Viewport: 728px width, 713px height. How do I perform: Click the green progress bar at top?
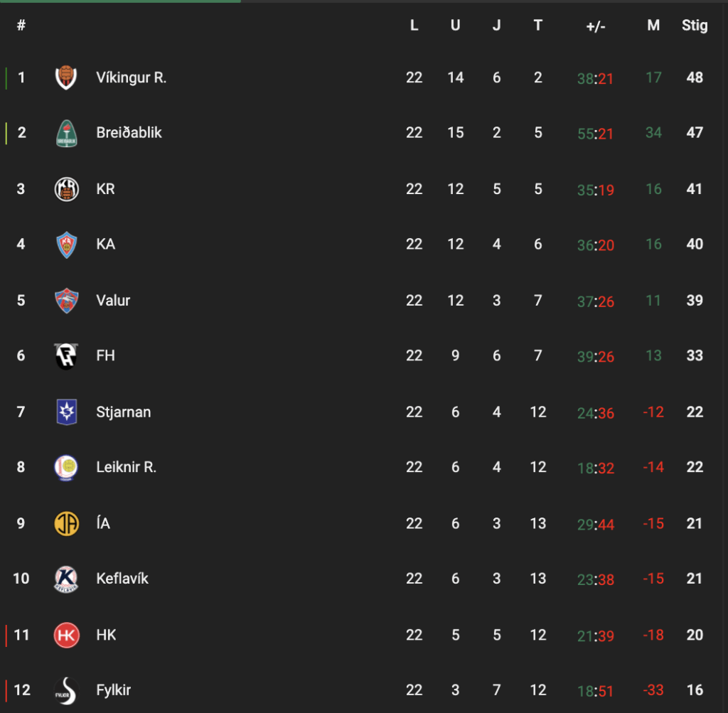point(120,1)
